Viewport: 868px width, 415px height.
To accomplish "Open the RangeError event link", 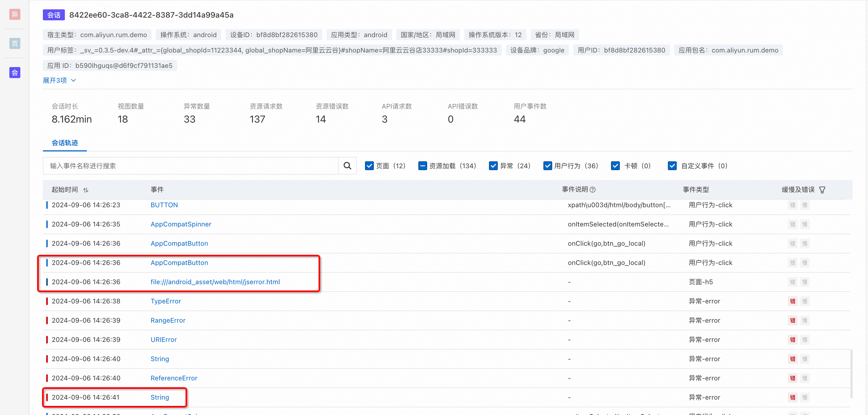I will tap(168, 320).
